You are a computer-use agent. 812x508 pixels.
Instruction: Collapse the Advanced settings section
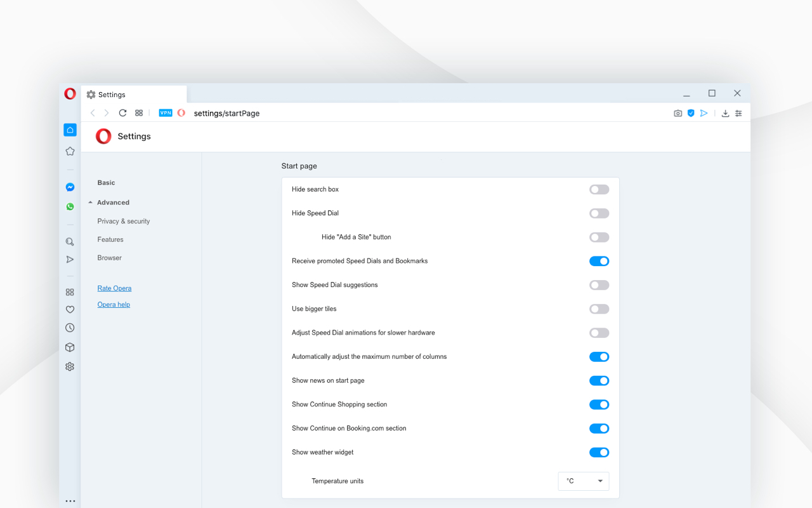[x=113, y=202]
